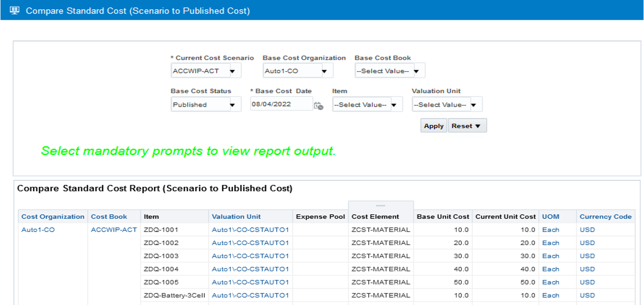
Task: Click the Expense Pool column header
Action: 321,217
